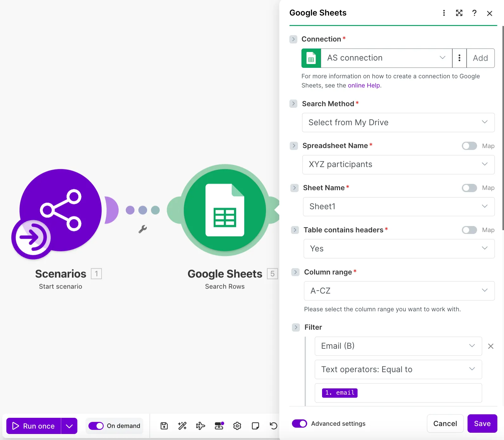The height and width of the screenshot is (440, 504).
Task: Open the Column range A-CZ dropdown
Action: click(x=399, y=291)
